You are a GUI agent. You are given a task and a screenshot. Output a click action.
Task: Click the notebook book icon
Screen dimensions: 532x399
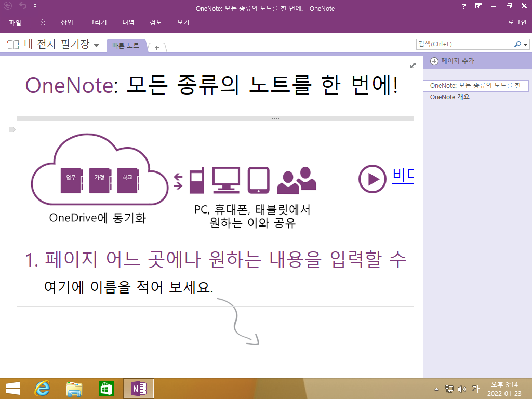point(13,45)
